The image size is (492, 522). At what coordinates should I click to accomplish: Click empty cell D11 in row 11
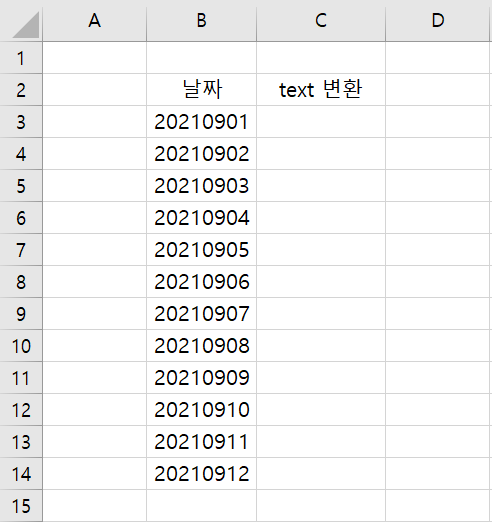(x=438, y=378)
